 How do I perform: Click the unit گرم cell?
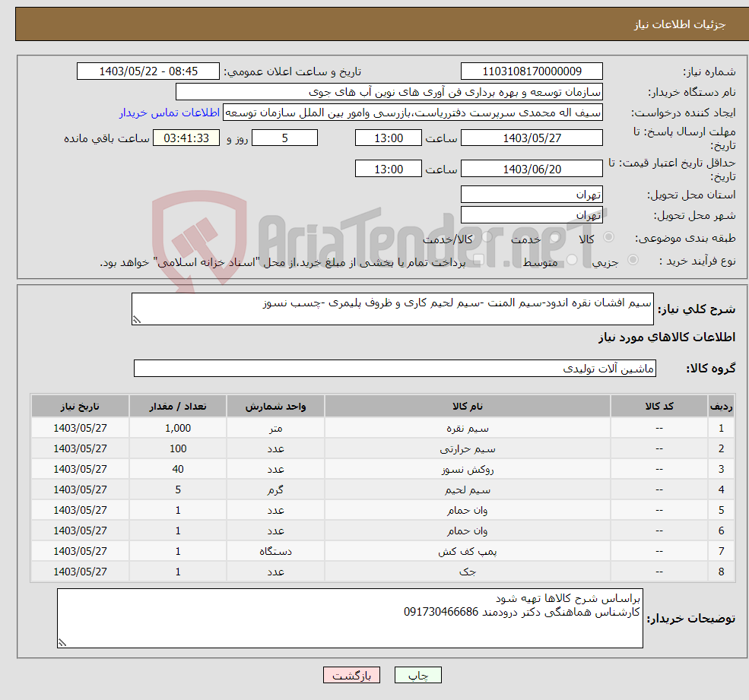pyautogui.click(x=275, y=490)
